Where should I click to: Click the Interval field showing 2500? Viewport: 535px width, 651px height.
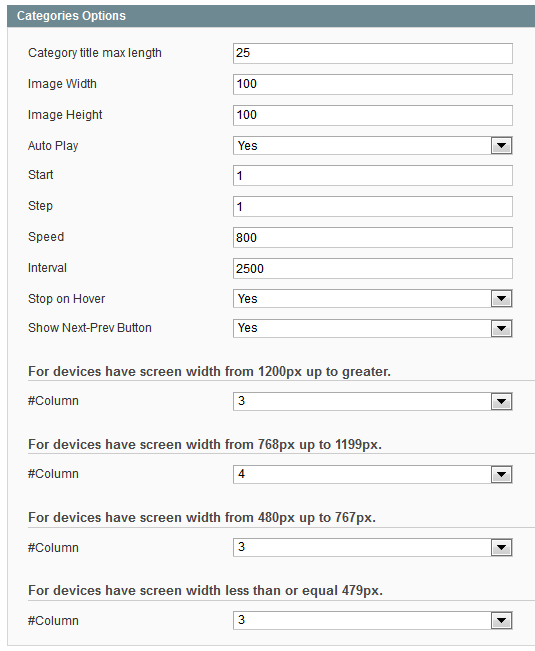[x=373, y=269]
